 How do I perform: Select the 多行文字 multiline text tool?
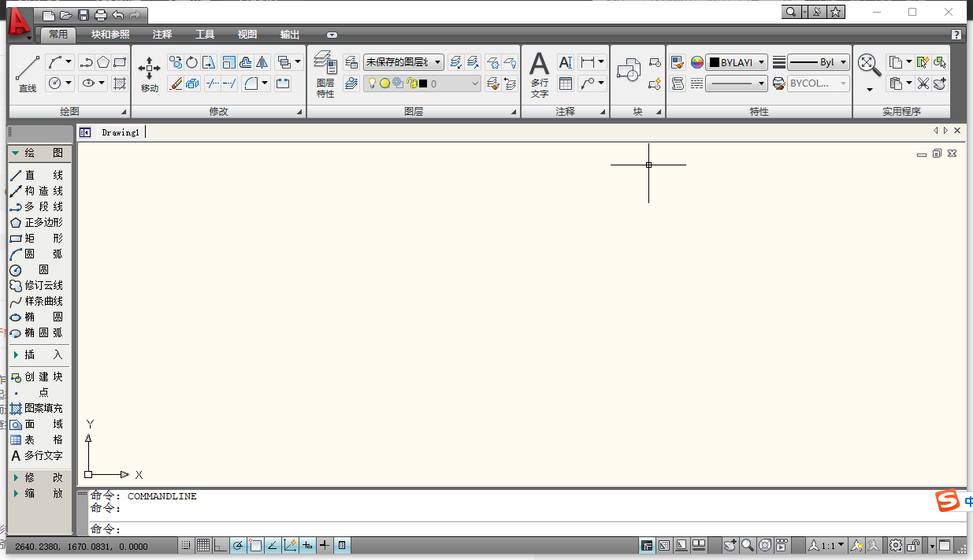(539, 74)
